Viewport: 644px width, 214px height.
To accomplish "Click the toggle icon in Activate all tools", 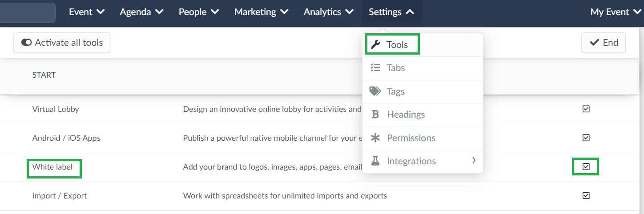I will [x=27, y=43].
